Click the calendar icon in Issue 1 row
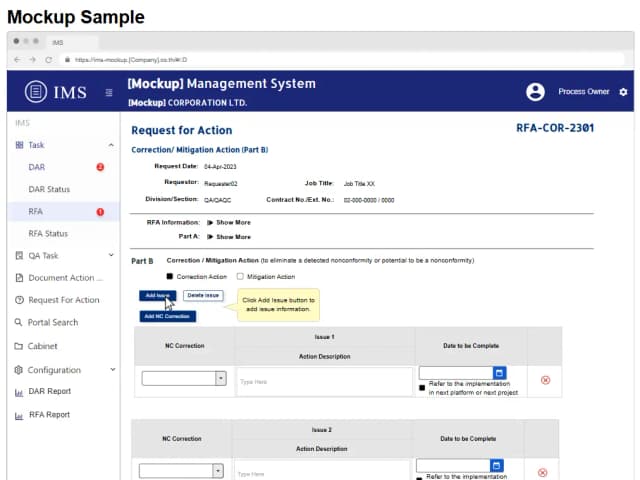This screenshot has width=640, height=480. (500, 372)
